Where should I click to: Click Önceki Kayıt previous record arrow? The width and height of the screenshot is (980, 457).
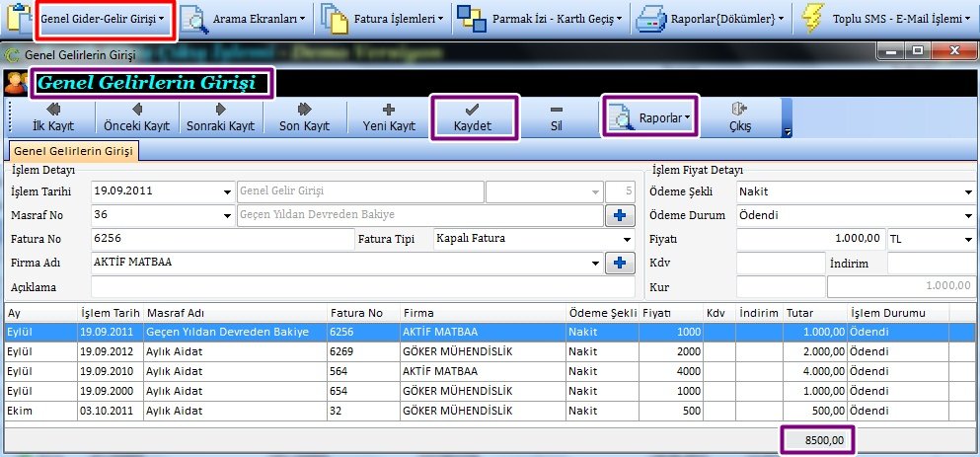[x=136, y=117]
